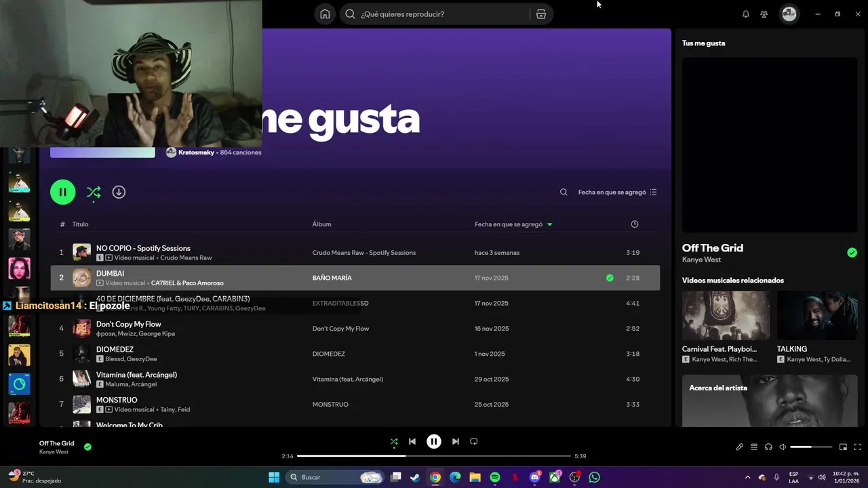
Task: Open TALKING music video thumbnail
Action: coord(817,315)
